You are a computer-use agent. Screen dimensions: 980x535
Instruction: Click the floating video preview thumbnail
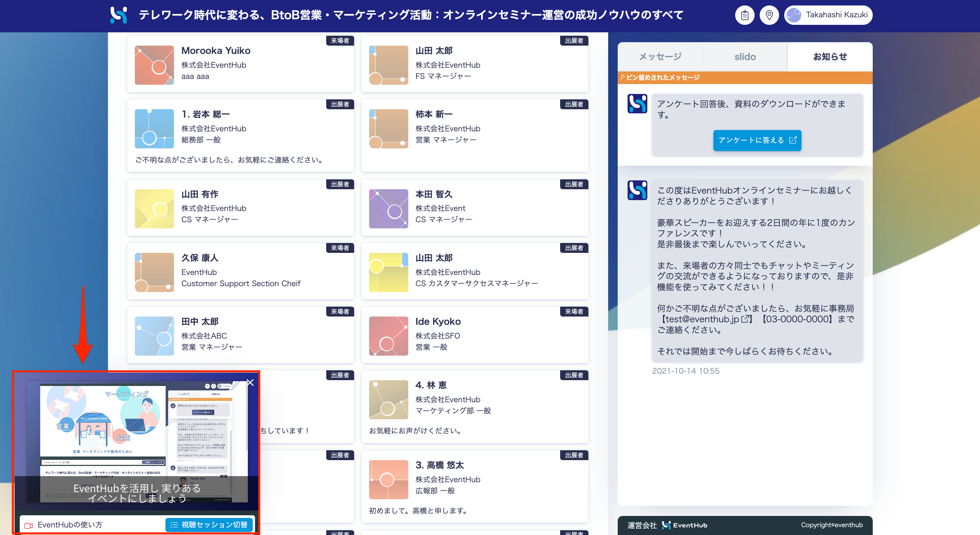137,441
